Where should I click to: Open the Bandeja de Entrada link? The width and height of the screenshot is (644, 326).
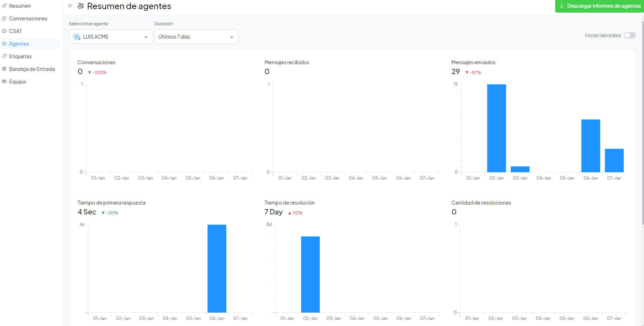point(32,69)
